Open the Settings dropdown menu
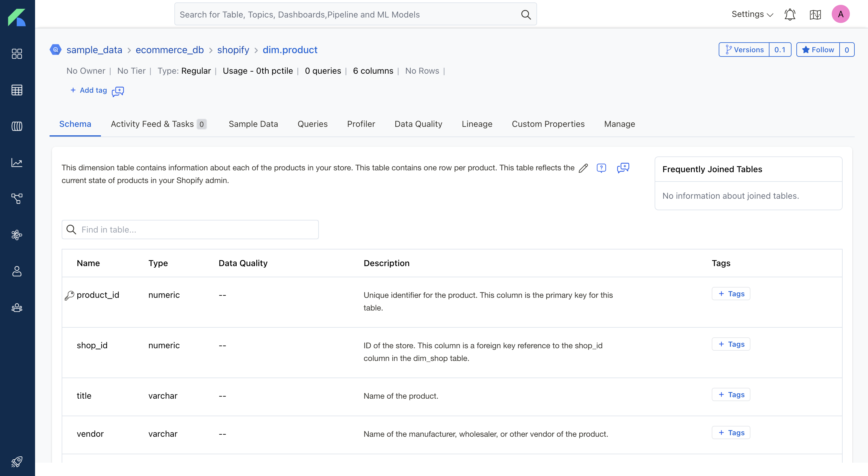 click(752, 14)
